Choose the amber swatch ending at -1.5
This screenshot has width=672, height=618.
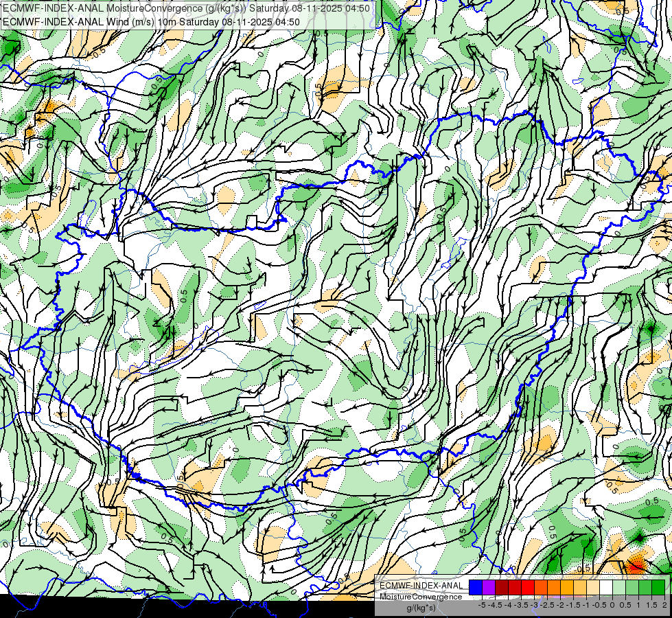tap(567, 588)
